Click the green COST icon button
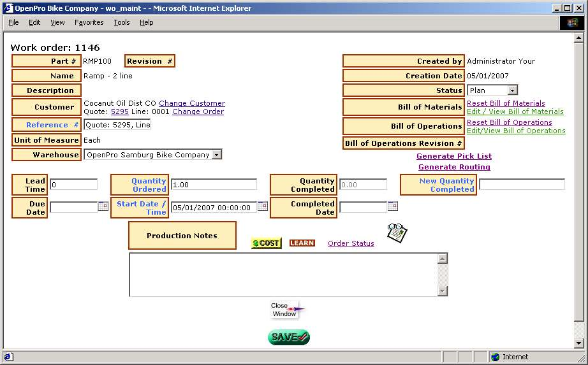The width and height of the screenshot is (588, 365). pyautogui.click(x=266, y=243)
